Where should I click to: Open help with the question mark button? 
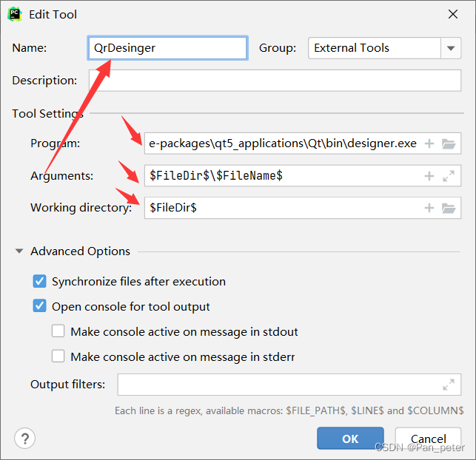coord(25,438)
